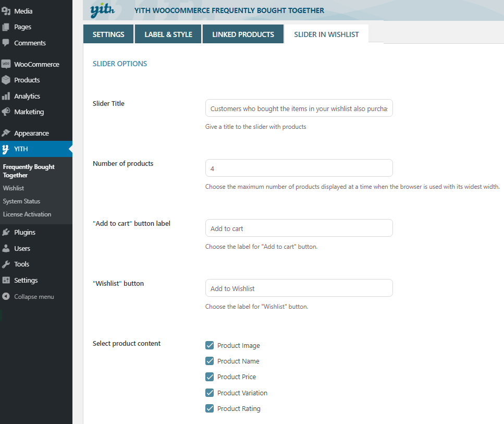Screen dimensions: 504x424
Task: Focus the Slider Title input field
Action: [x=299, y=108]
